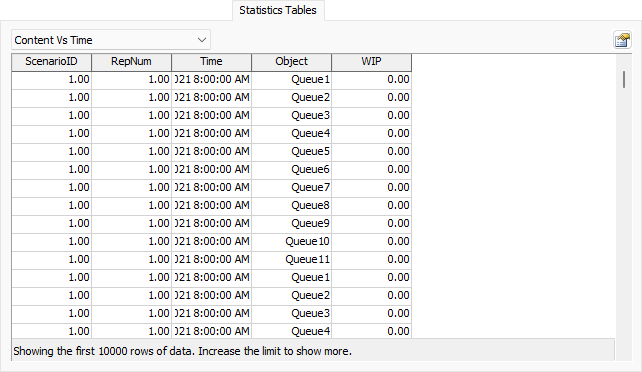Click the Time cell in the Queue7 row
The width and height of the screenshot is (642, 372).
coord(211,187)
